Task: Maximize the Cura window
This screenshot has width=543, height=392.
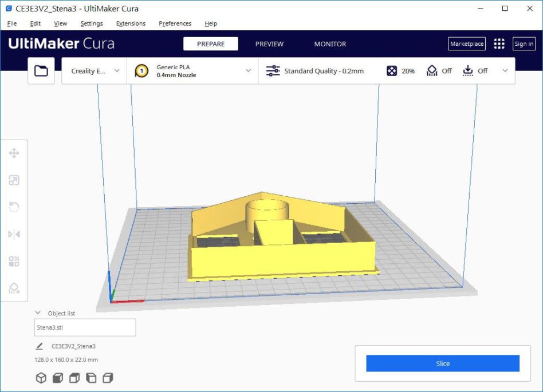Action: coord(505,9)
